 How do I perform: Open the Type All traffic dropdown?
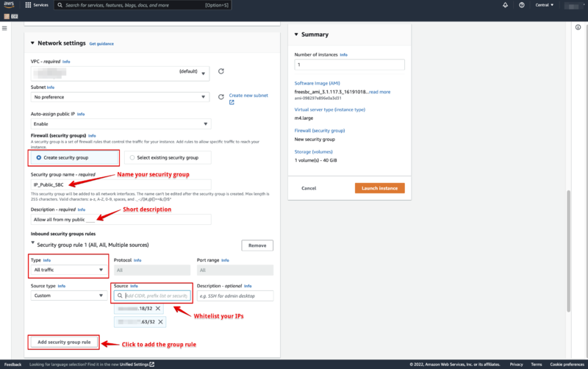68,270
